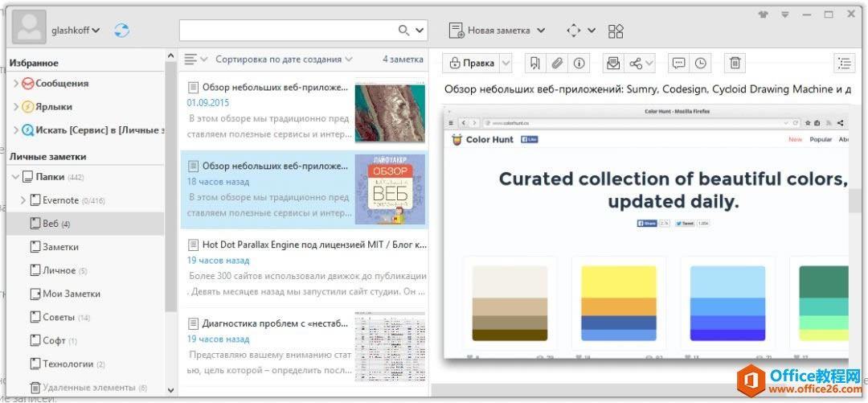Open the glashkoff account menu
The width and height of the screenshot is (868, 403).
point(76,30)
